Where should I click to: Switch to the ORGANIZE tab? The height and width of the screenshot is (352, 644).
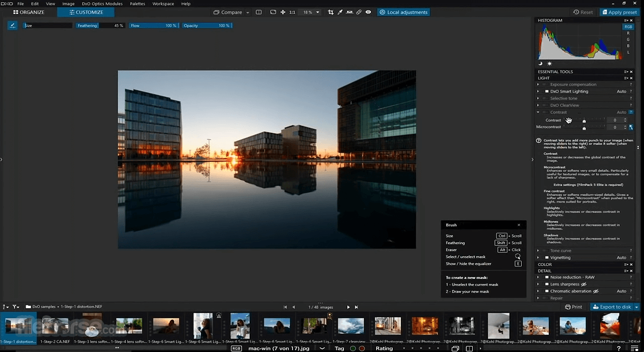coord(29,12)
